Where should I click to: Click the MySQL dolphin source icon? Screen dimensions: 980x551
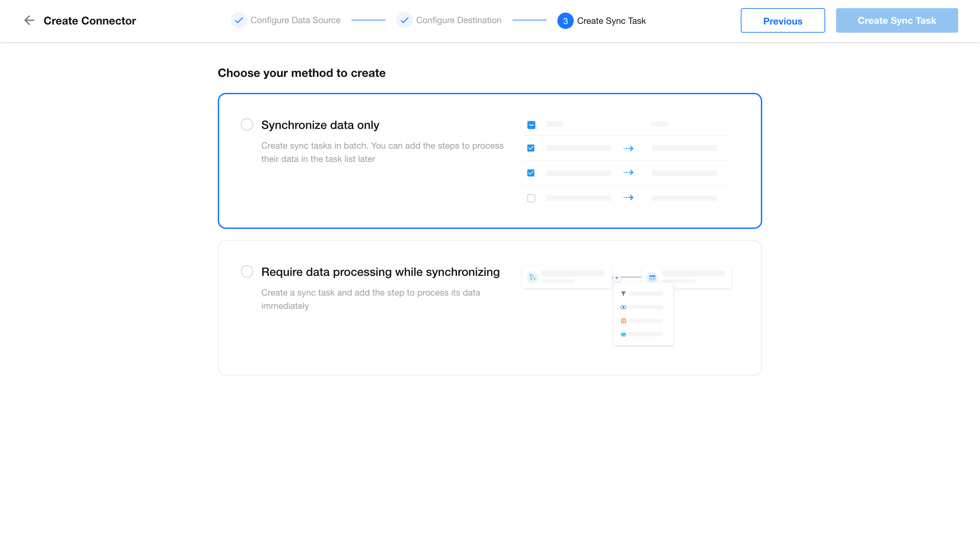(x=532, y=277)
